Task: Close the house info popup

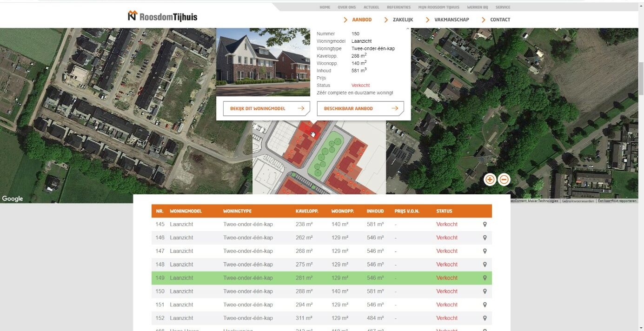Action: pos(408,29)
